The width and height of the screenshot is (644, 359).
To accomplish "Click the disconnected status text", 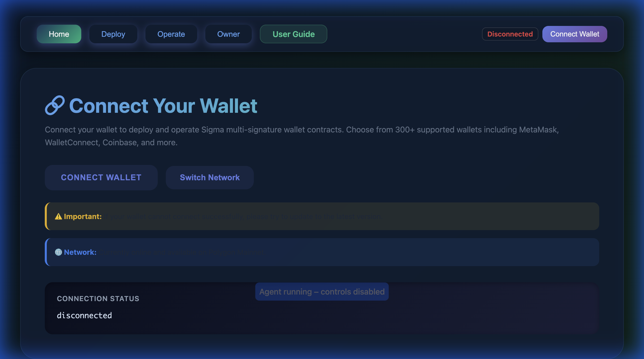I will click(84, 315).
